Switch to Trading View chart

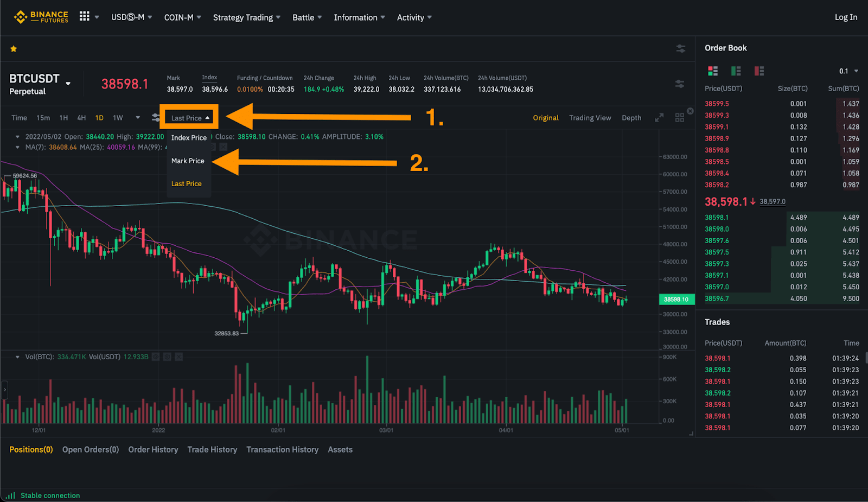click(590, 118)
